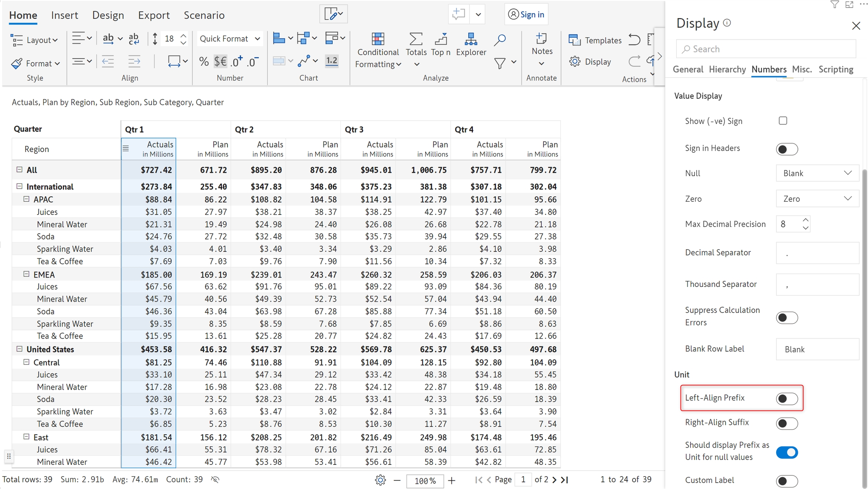Image resolution: width=868 pixels, height=489 pixels.
Task: Collapse the APAC row group
Action: (x=26, y=199)
